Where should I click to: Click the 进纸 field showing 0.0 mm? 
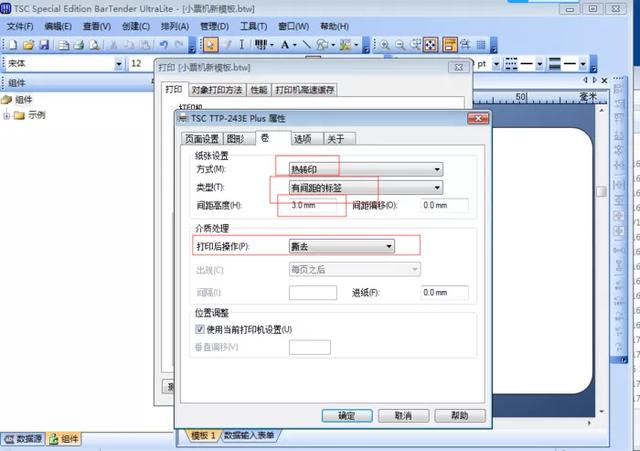pos(444,293)
